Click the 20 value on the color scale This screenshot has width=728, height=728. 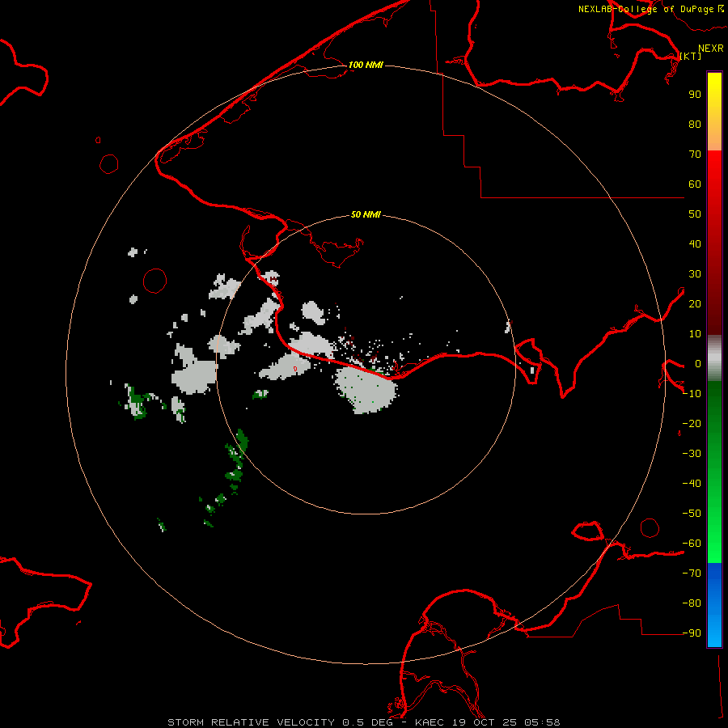[695, 304]
